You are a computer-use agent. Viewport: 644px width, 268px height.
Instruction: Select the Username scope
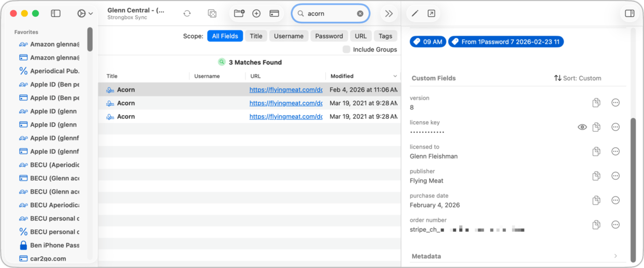(289, 36)
